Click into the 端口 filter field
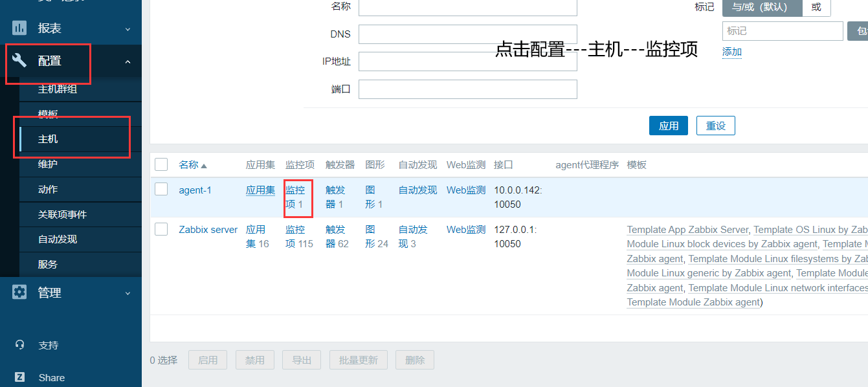 coord(467,89)
